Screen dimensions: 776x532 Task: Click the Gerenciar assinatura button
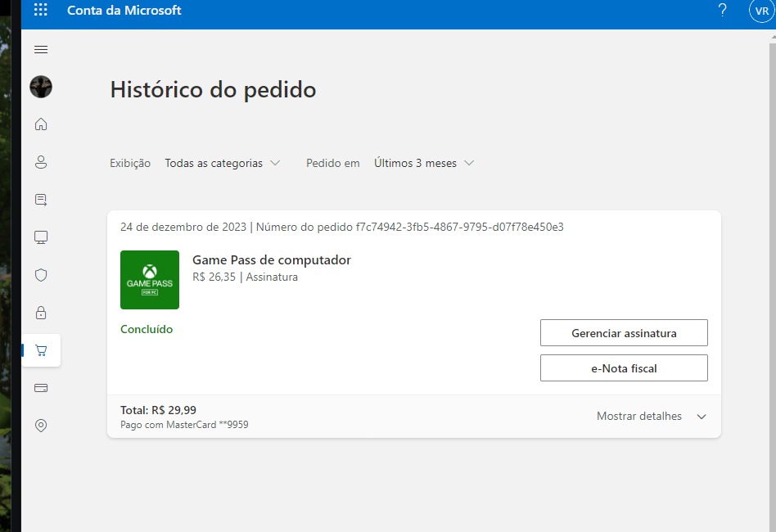(624, 333)
